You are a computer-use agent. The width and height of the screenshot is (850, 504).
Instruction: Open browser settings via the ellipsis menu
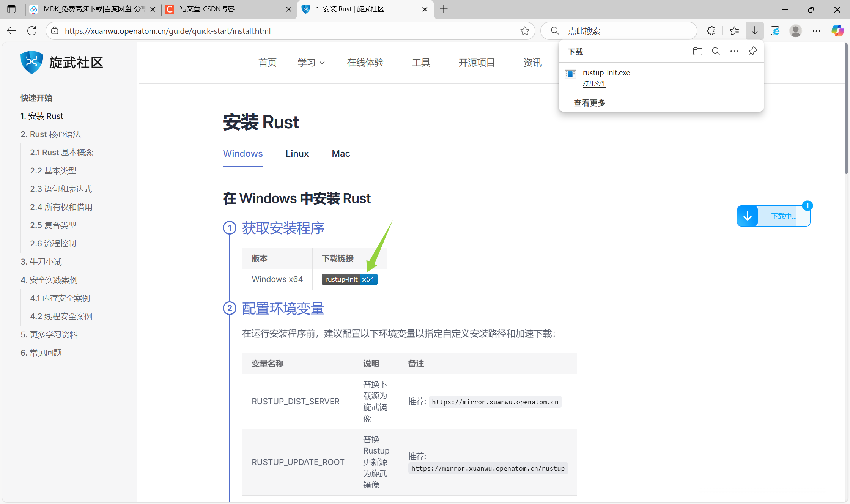[816, 31]
